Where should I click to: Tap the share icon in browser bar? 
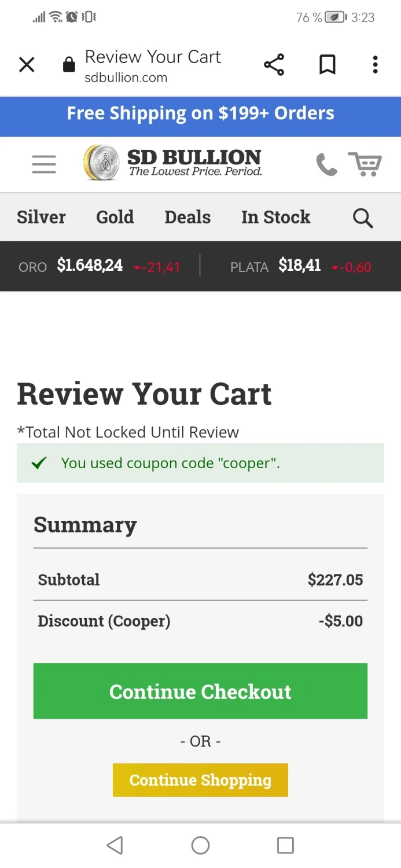pyautogui.click(x=274, y=65)
